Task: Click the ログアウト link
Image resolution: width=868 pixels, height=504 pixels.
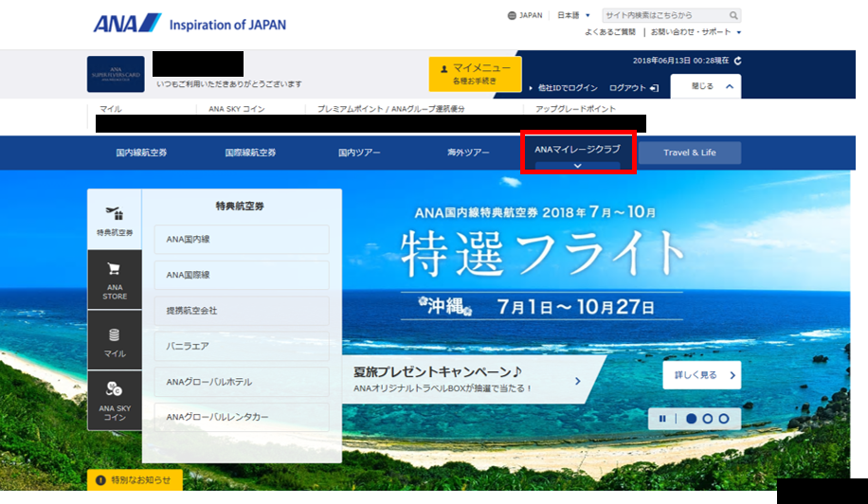Action: (x=627, y=88)
